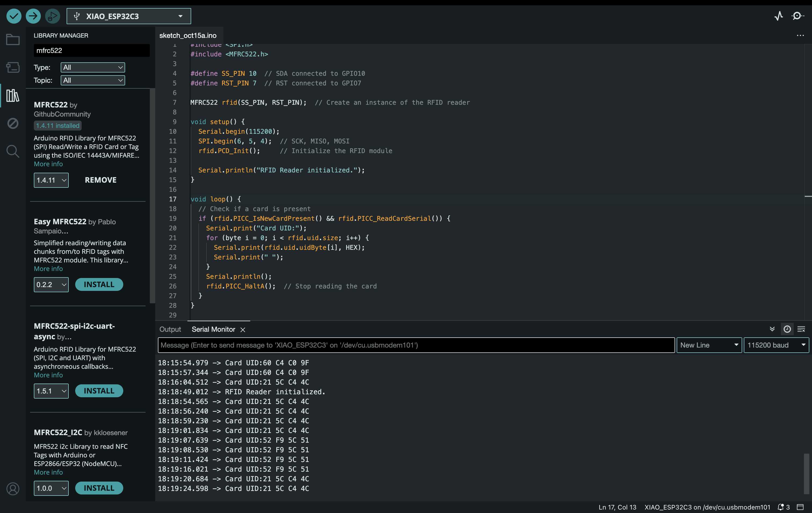Click the 18:19:24.598 Card UID serial line
Image resolution: width=812 pixels, height=513 pixels.
click(233, 488)
